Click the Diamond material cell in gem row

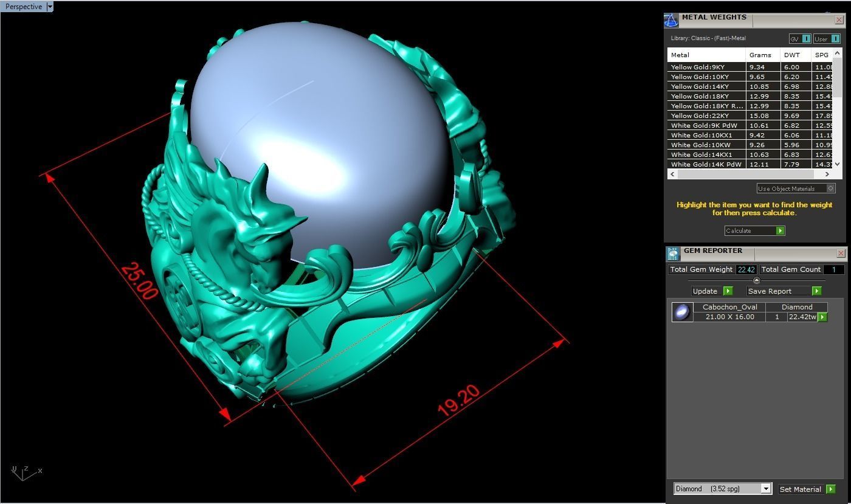coord(797,307)
